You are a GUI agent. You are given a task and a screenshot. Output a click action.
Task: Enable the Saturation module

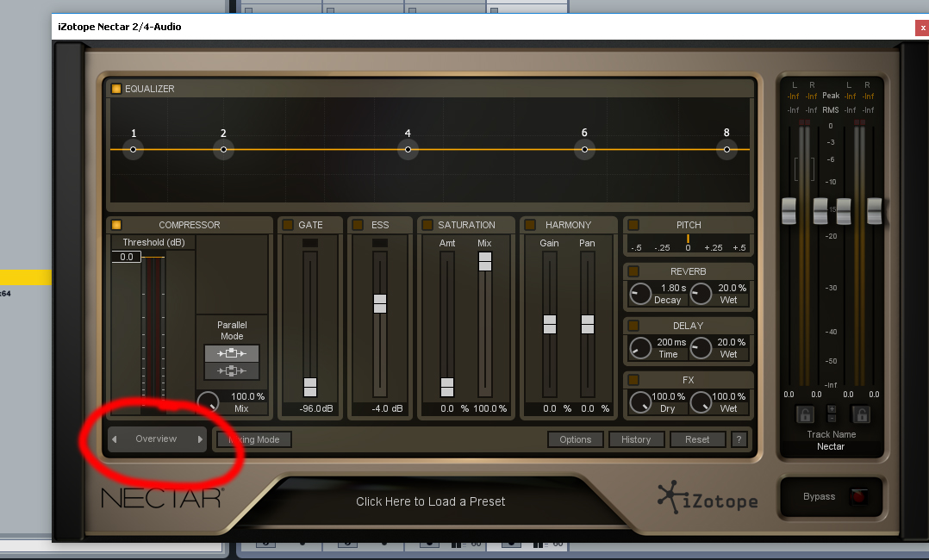pos(427,225)
